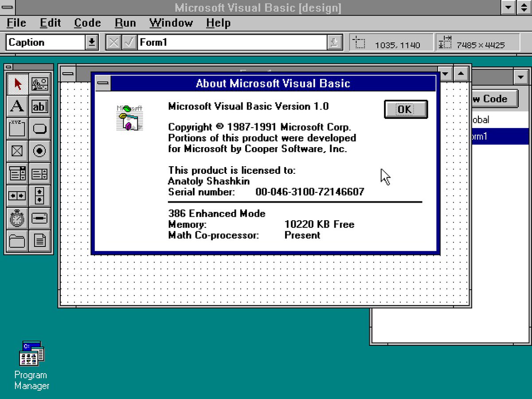Image resolution: width=532 pixels, height=399 pixels.
Task: Click the Program Manager desktop icon
Action: click(31, 353)
